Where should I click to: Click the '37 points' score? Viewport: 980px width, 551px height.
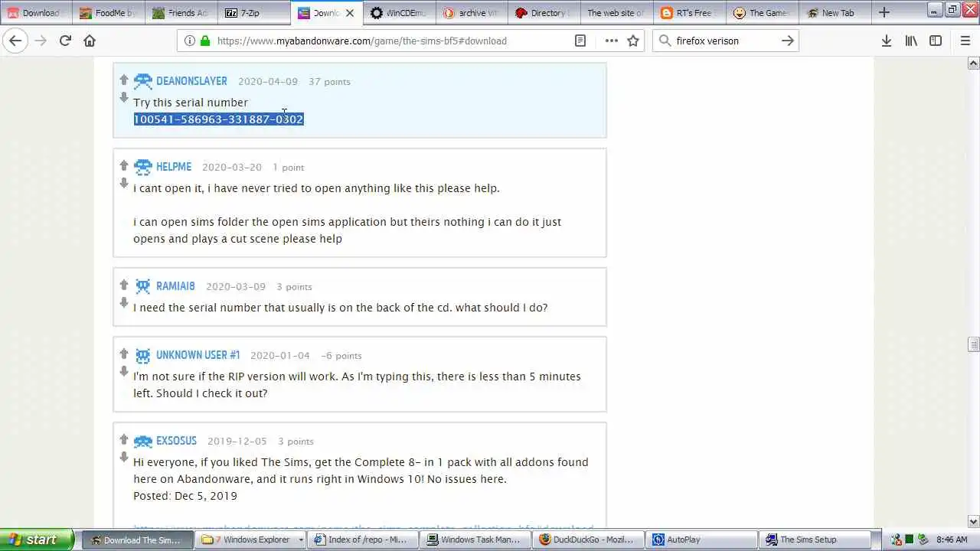click(x=329, y=81)
